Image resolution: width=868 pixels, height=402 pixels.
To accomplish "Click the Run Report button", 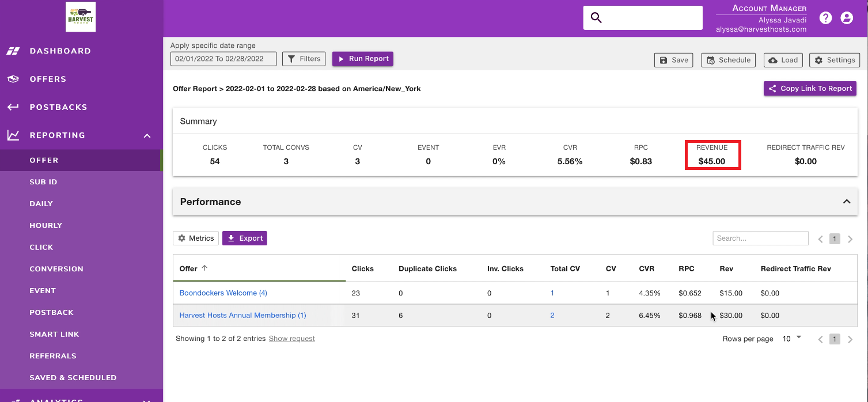I will (x=363, y=59).
